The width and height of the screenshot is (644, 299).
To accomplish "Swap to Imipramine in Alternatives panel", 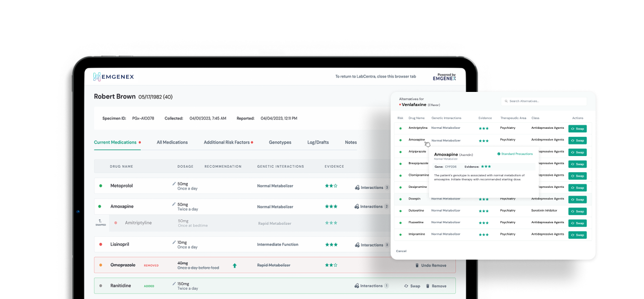I will coord(577,235).
